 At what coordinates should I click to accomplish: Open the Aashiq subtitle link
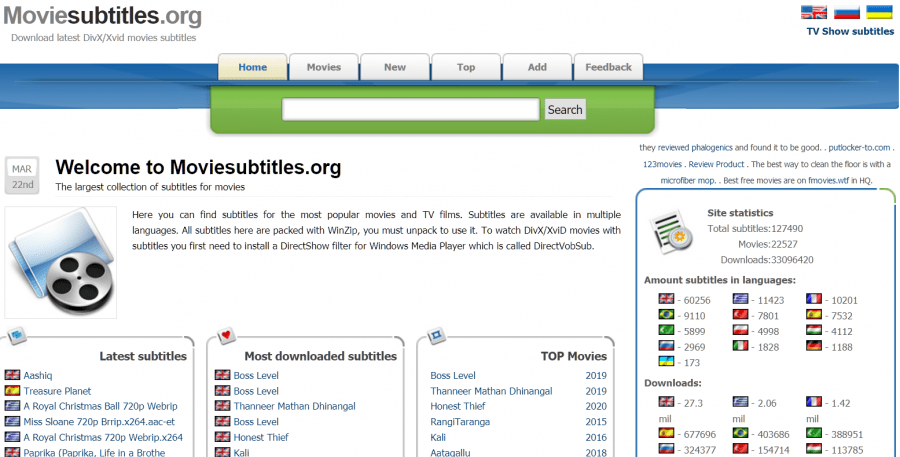tap(38, 375)
